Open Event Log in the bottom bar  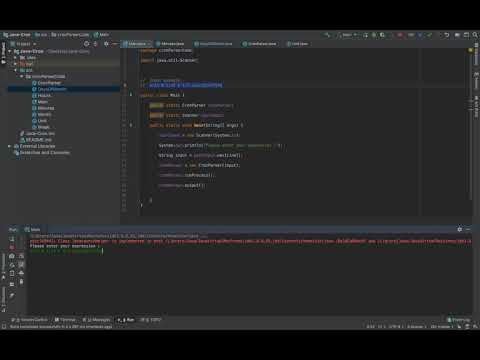point(459,320)
